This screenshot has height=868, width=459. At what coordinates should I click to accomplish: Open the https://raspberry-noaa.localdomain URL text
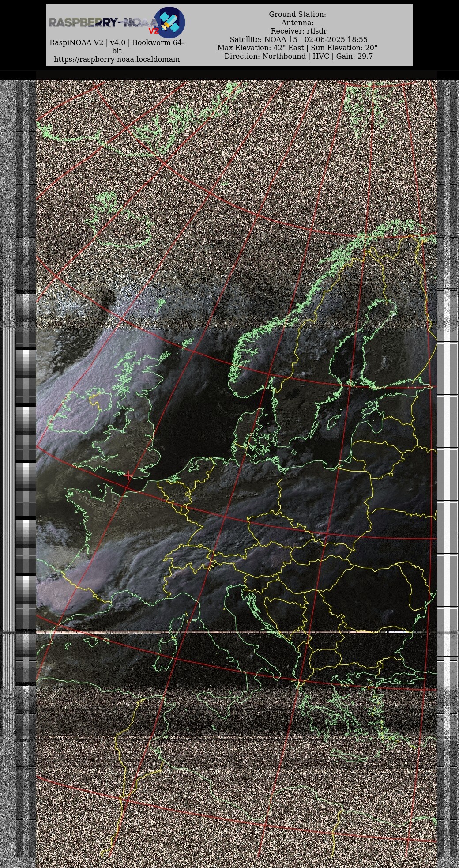point(117,59)
